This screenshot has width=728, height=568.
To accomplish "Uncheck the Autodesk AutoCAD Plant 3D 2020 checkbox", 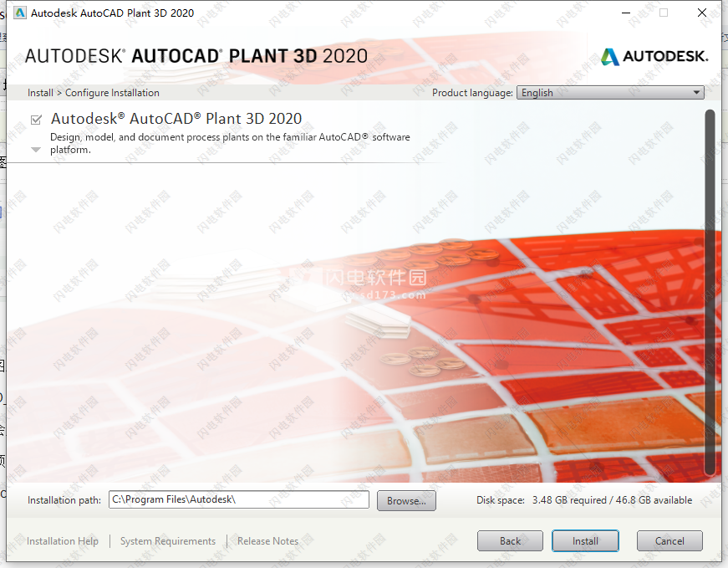I will (36, 120).
